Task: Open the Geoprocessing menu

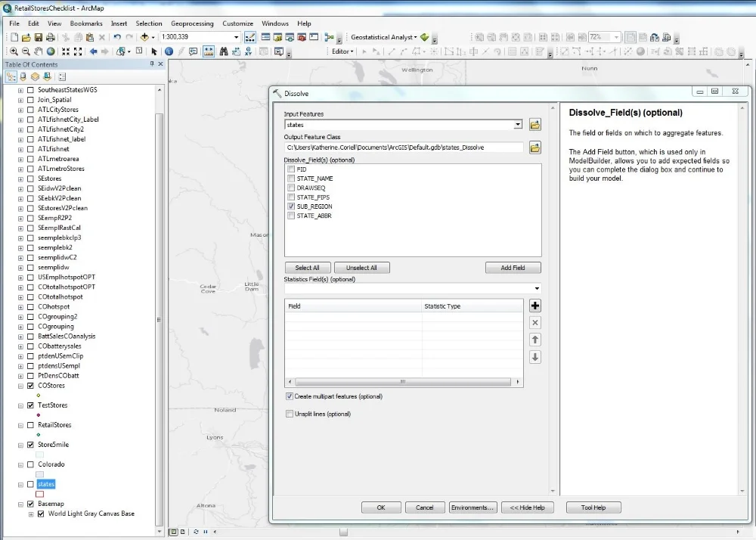Action: pyautogui.click(x=192, y=23)
